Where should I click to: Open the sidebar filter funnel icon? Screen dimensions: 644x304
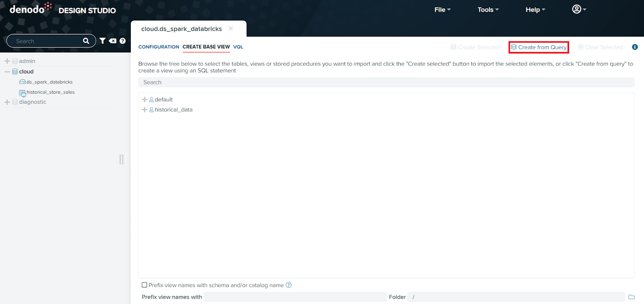coord(103,41)
